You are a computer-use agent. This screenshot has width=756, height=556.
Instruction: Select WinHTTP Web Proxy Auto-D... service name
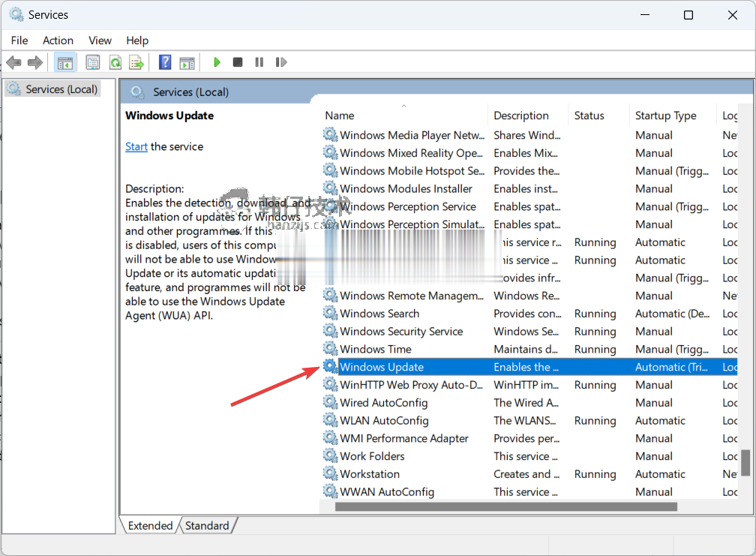(411, 385)
